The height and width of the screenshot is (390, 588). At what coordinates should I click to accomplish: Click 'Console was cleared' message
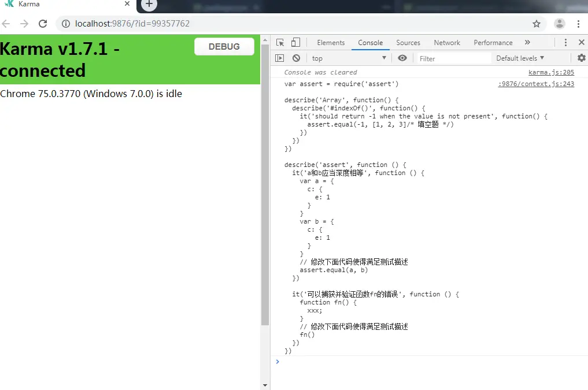point(320,72)
